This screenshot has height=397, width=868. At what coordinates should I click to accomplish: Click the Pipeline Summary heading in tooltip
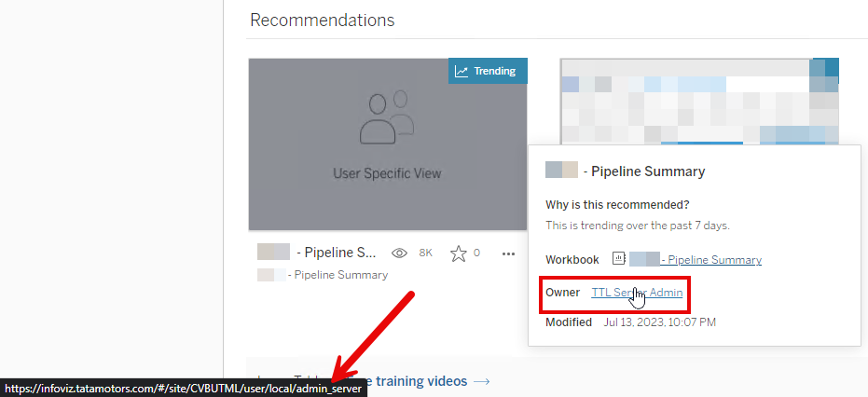click(643, 171)
